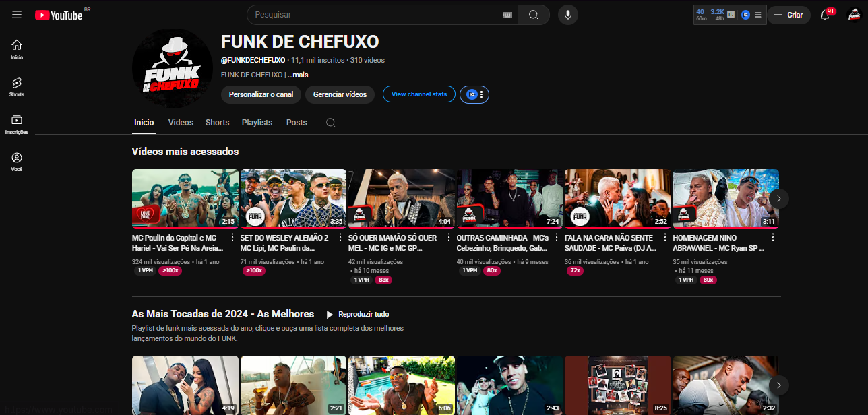
Task: Show next playlist videos arrow
Action: [x=779, y=385]
